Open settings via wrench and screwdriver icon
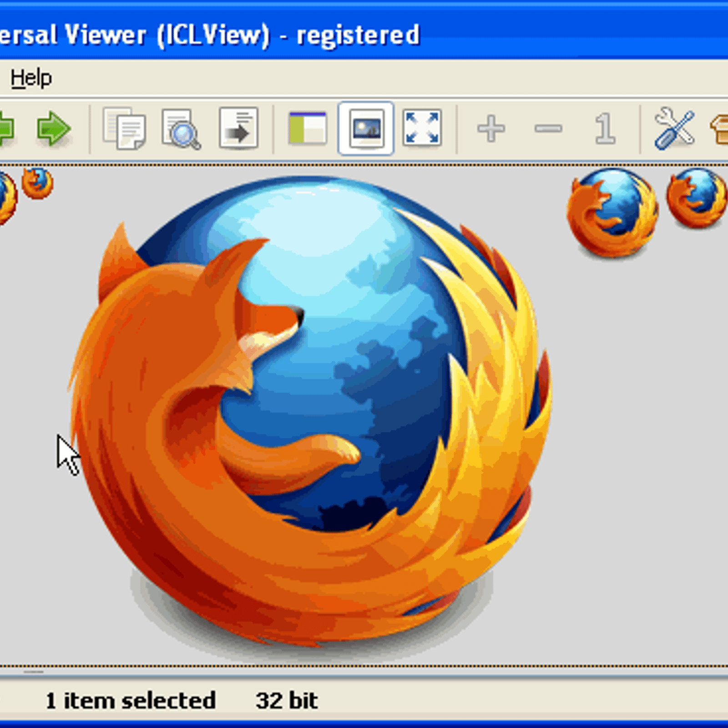This screenshot has width=728, height=728. [x=674, y=129]
